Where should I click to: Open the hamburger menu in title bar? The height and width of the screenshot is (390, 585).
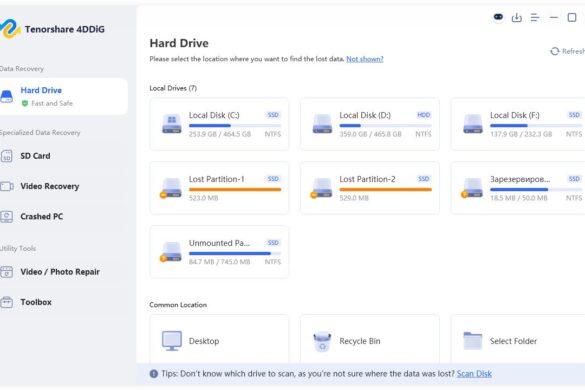click(x=535, y=17)
